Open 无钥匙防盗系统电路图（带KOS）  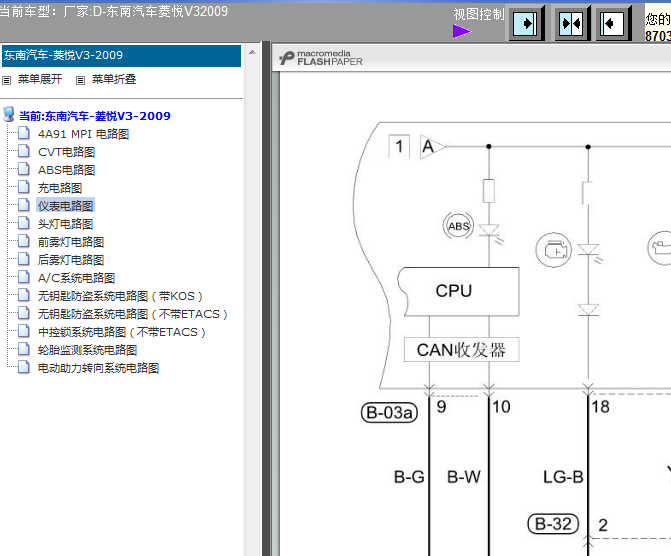[x=120, y=296]
